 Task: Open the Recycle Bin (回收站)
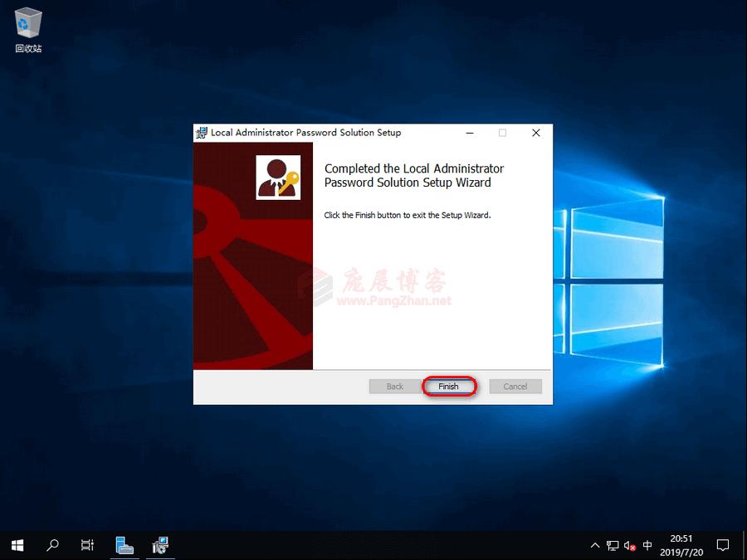27,25
